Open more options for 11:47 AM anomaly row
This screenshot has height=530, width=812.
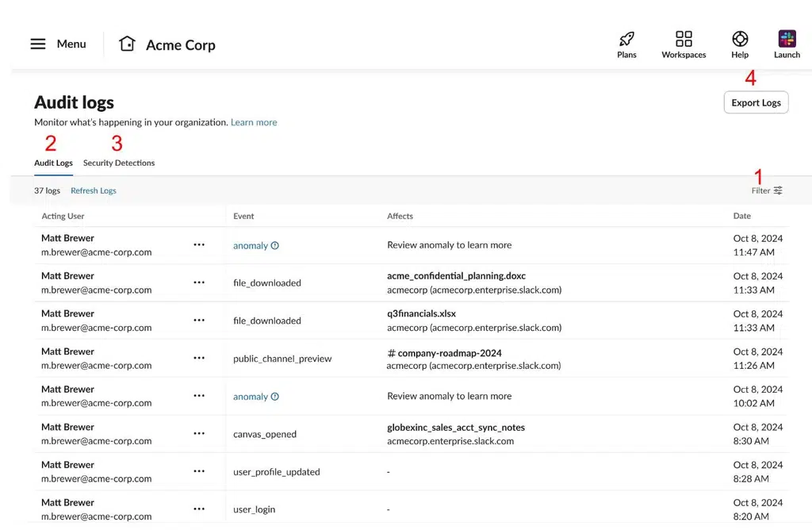(x=199, y=244)
